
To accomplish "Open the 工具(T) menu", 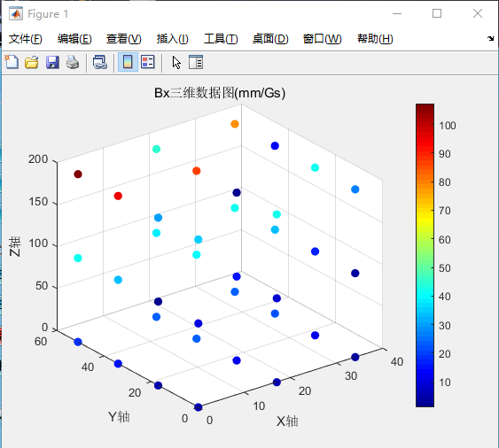I will click(x=221, y=39).
